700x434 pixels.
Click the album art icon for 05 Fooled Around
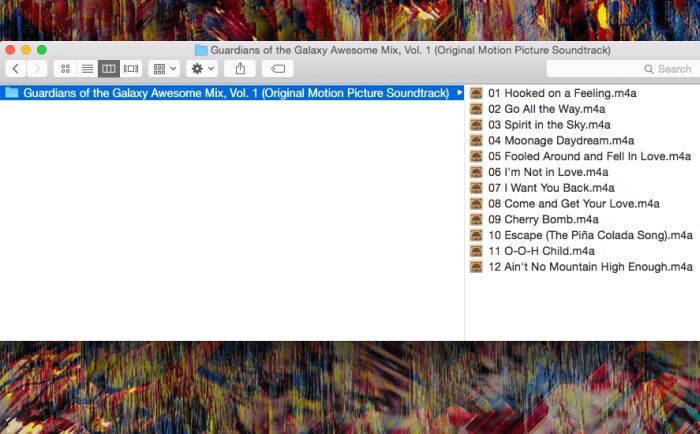(476, 156)
